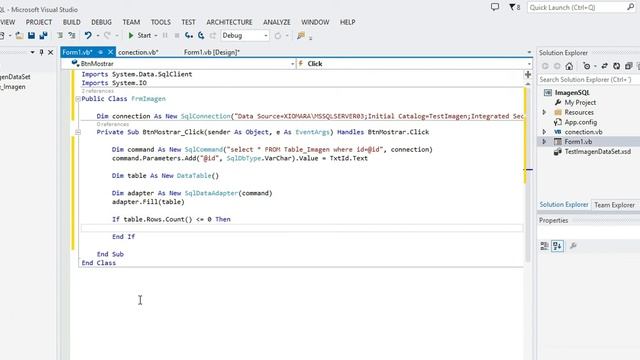Open the TOOLS menu
The width and height of the screenshot is (640, 360).
pos(160,22)
